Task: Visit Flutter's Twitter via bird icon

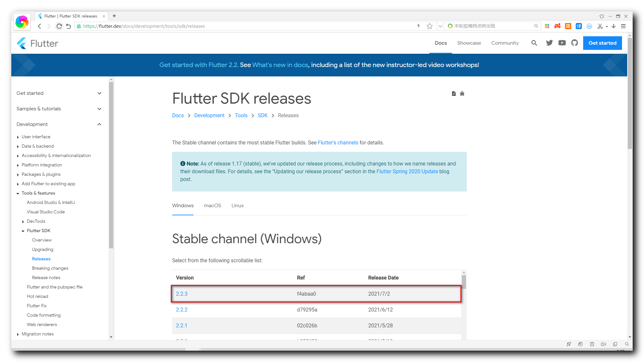Action: point(549,43)
